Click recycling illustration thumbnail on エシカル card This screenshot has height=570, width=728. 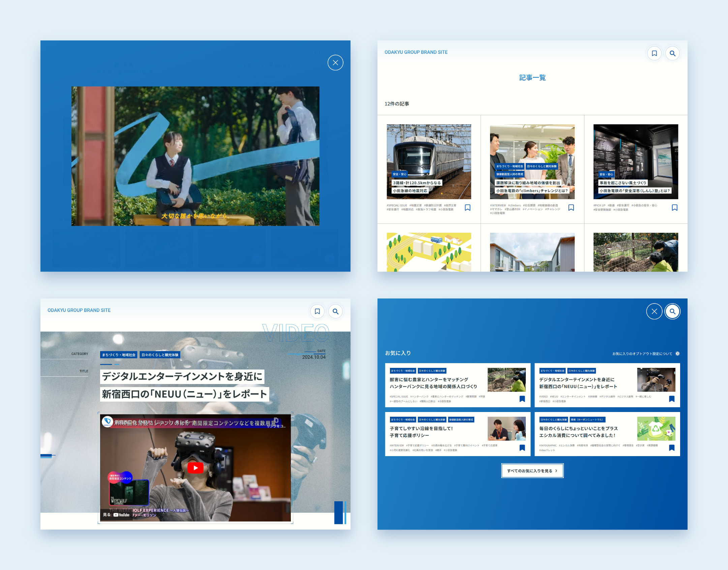point(656,429)
